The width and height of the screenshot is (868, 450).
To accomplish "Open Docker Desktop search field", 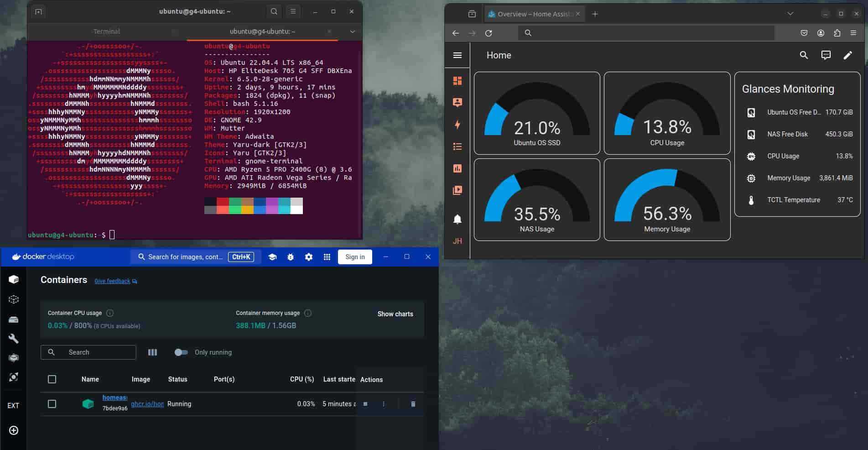I will [x=196, y=257].
